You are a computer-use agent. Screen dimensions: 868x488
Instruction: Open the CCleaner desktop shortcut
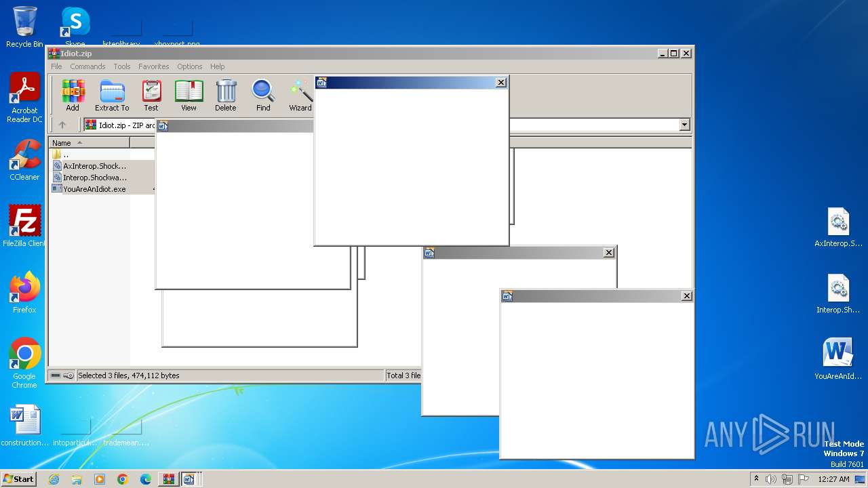pos(24,160)
